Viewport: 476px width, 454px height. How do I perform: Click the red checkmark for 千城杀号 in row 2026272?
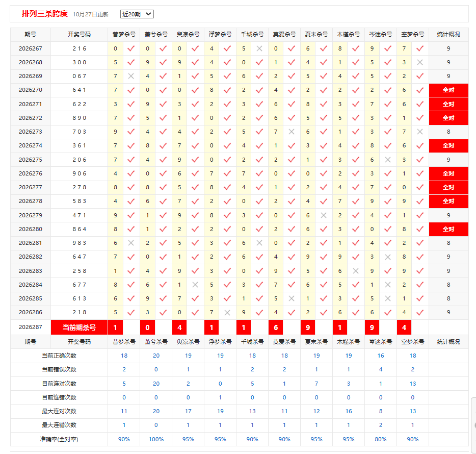259,118
